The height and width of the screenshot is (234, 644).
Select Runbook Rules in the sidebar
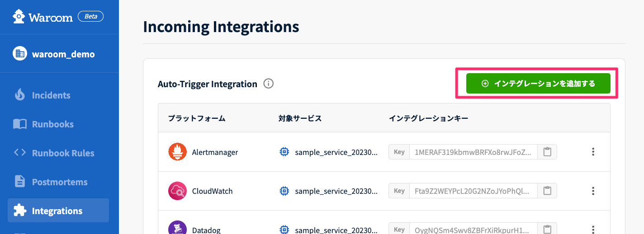point(63,153)
